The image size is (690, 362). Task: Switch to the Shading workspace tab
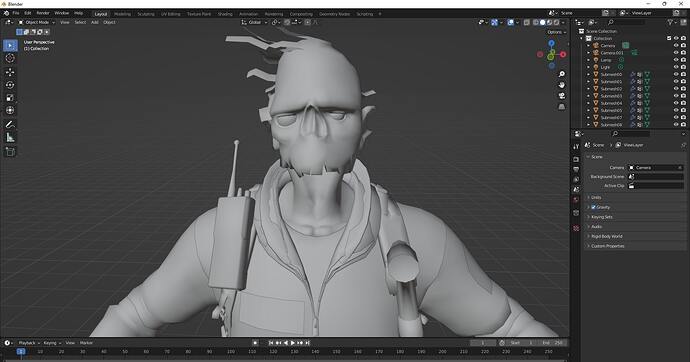pos(225,14)
